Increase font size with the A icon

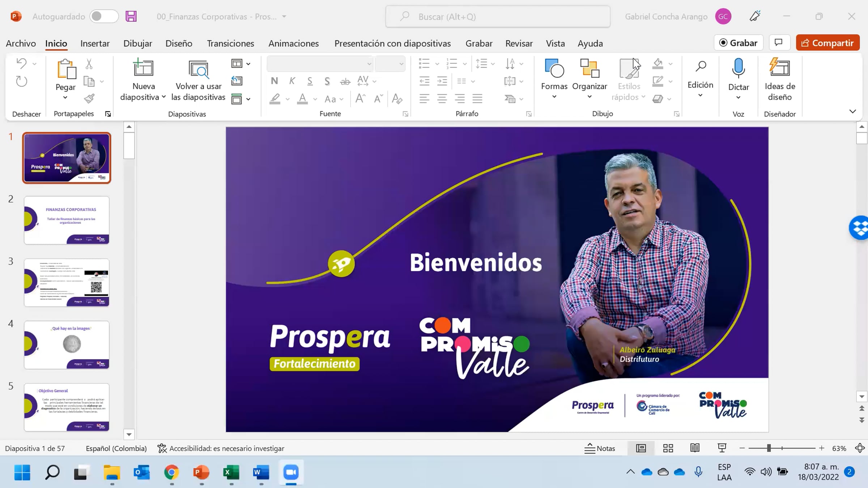point(360,99)
